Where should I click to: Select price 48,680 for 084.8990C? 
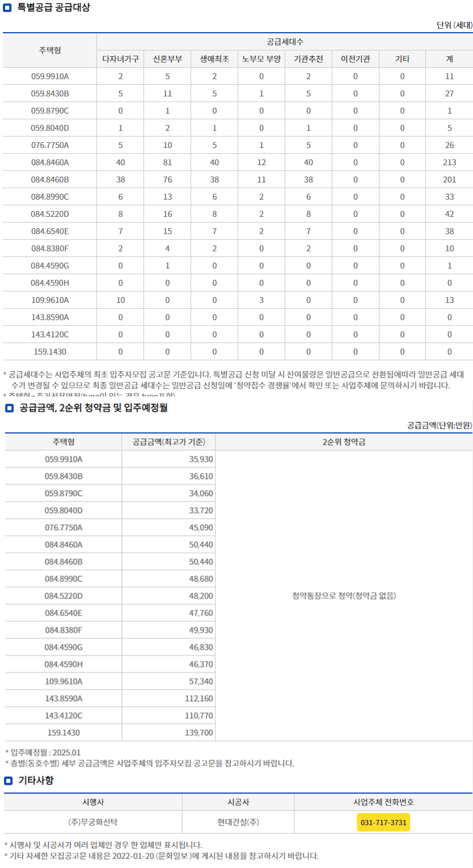201,579
